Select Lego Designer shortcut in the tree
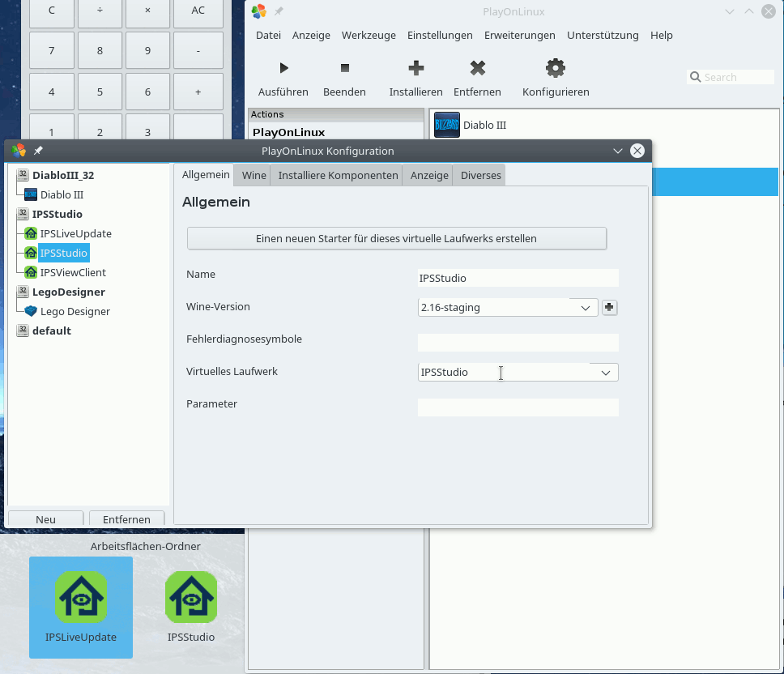Viewport: 784px width, 674px height. tap(75, 312)
